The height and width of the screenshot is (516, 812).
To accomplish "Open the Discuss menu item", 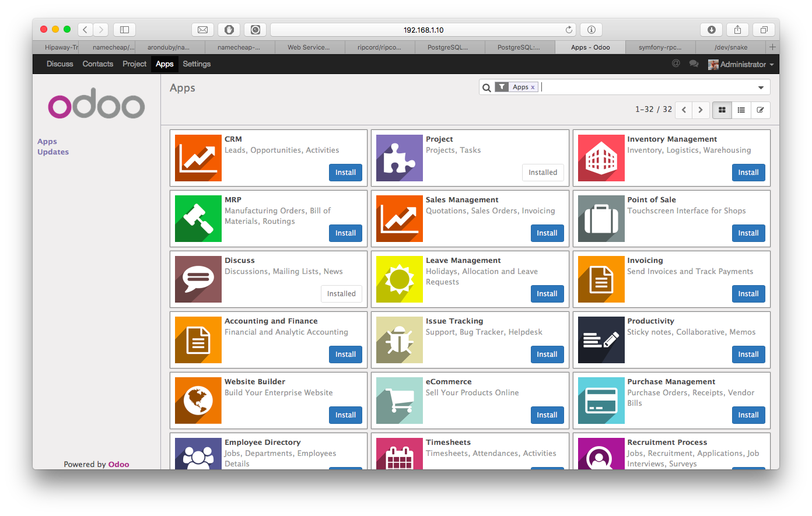I will (x=60, y=64).
